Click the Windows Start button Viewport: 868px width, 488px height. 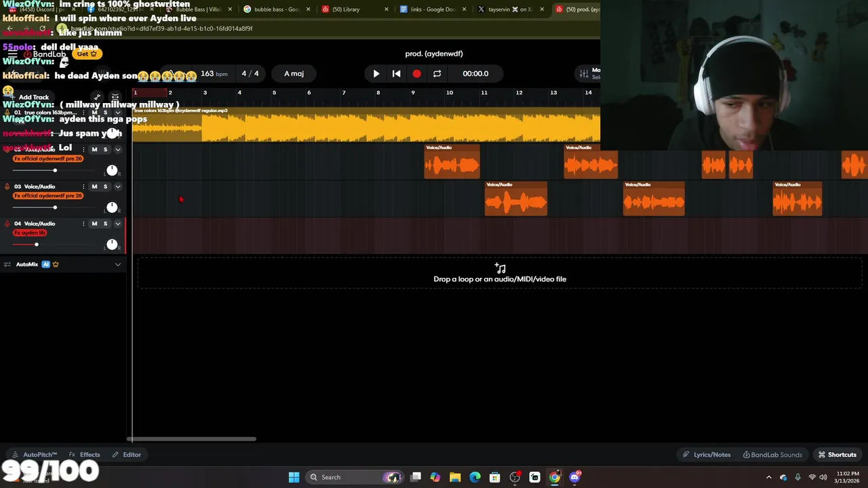294,477
